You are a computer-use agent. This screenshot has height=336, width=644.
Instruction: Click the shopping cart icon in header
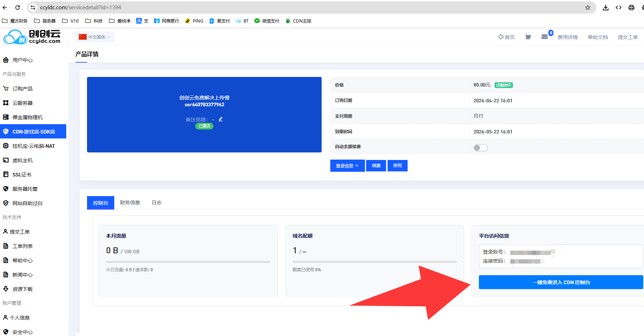528,37
